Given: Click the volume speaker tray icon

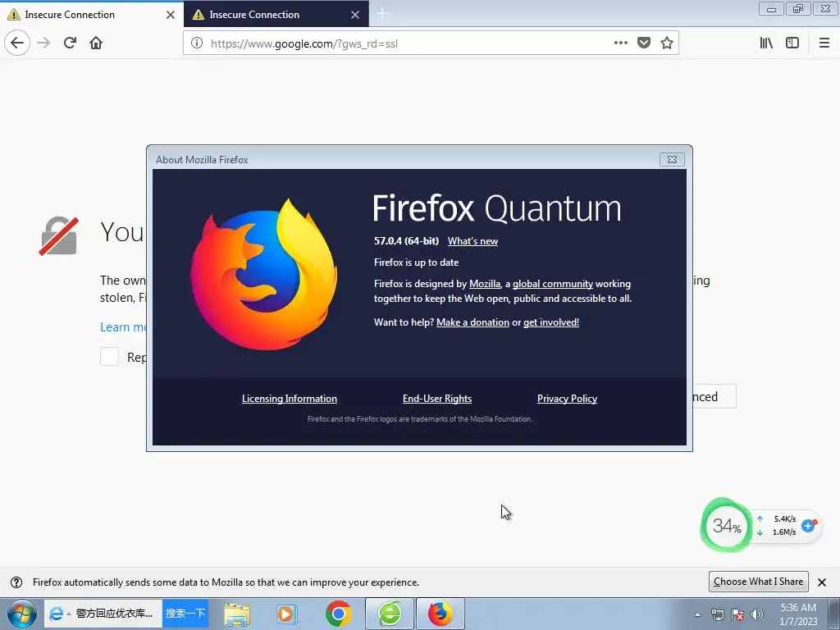Looking at the screenshot, I should pos(756,614).
